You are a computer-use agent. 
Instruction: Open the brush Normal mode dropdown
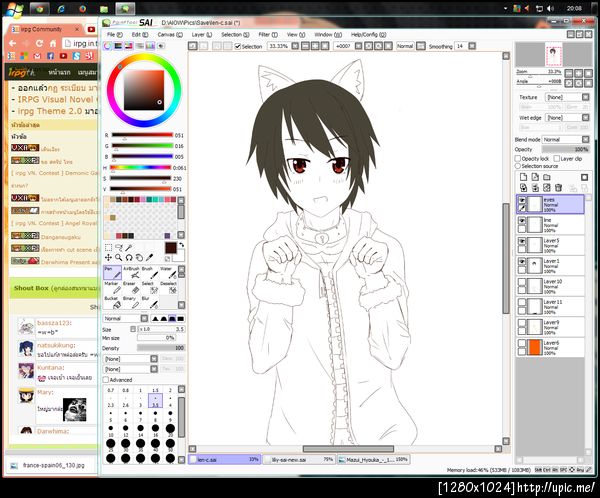(125, 318)
